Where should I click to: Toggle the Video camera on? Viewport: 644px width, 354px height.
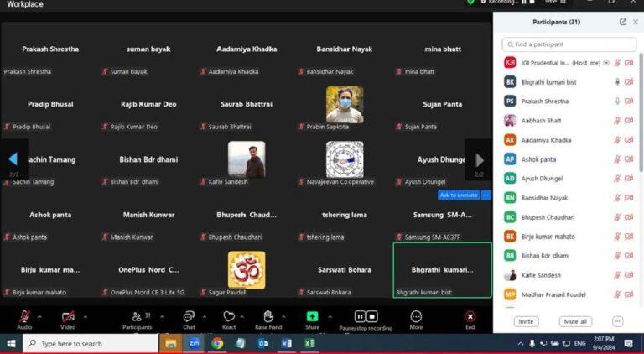click(x=68, y=316)
